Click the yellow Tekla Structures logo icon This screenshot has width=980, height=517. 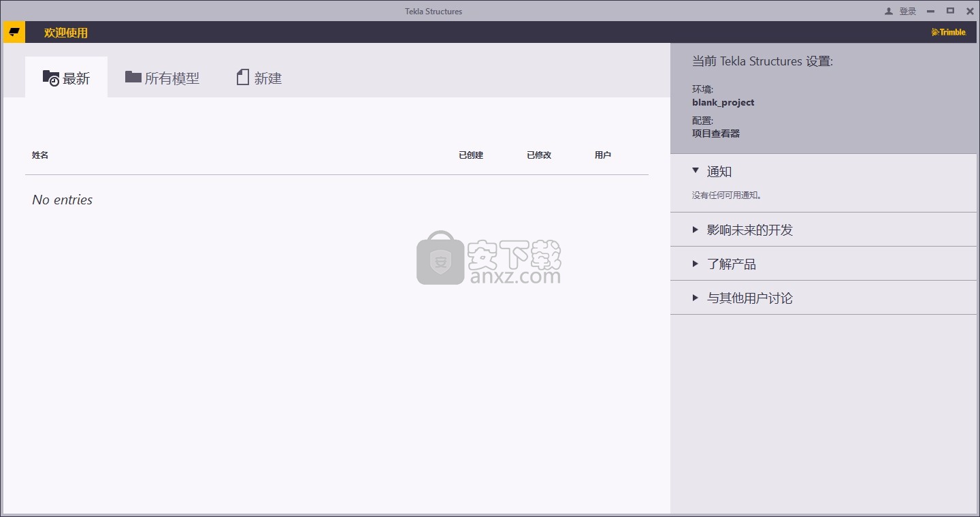coord(14,32)
